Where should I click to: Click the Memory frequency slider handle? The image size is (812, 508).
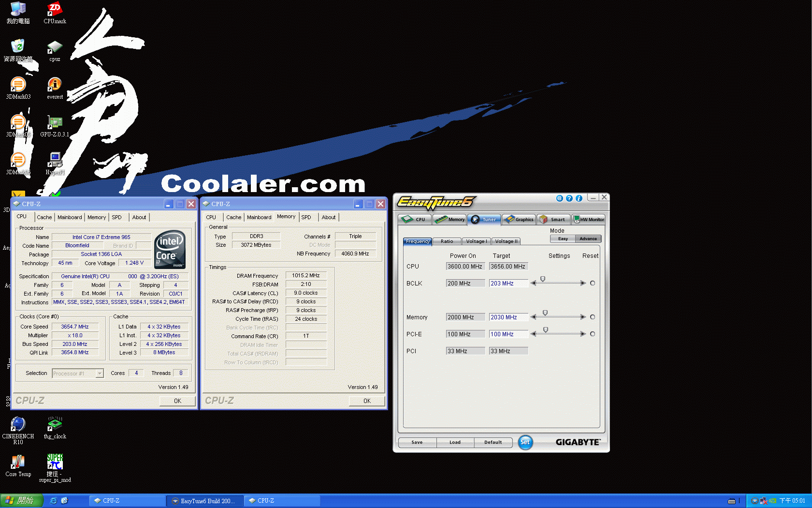545,313
